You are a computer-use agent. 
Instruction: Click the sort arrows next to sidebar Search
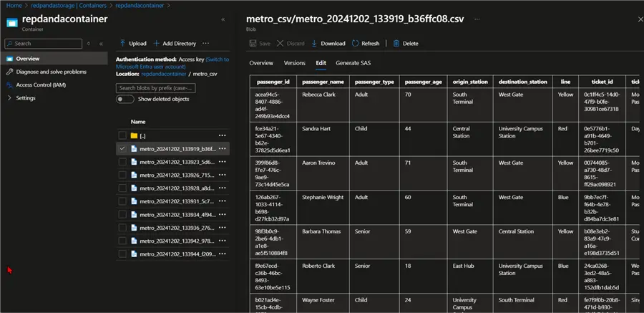[x=88, y=44]
